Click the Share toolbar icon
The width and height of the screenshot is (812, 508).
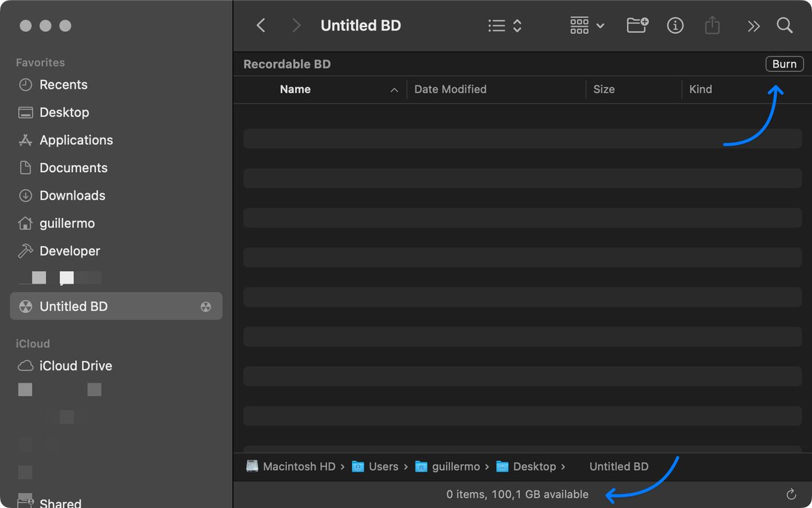pyautogui.click(x=712, y=26)
